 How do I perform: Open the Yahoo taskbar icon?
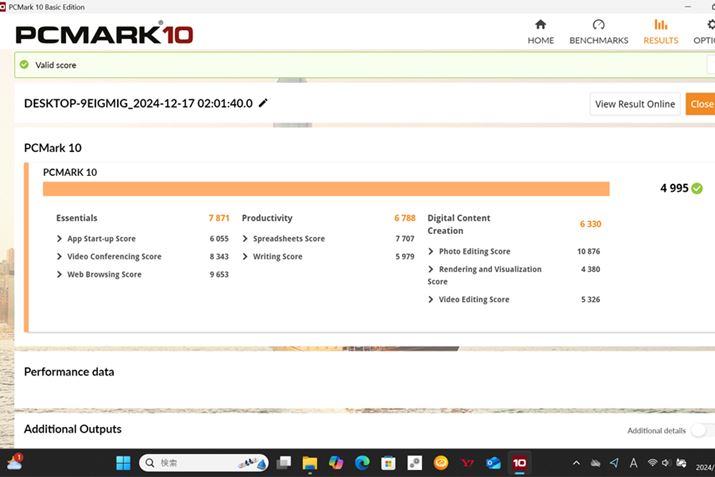[x=467, y=463]
